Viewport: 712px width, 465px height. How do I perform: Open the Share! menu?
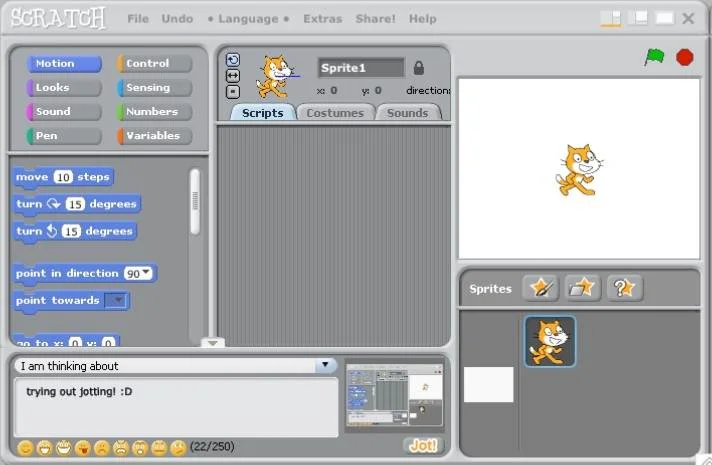click(x=376, y=19)
